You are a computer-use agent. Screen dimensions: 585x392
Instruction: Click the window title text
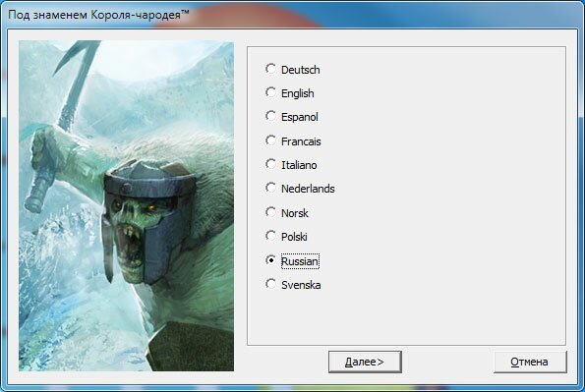pos(98,15)
